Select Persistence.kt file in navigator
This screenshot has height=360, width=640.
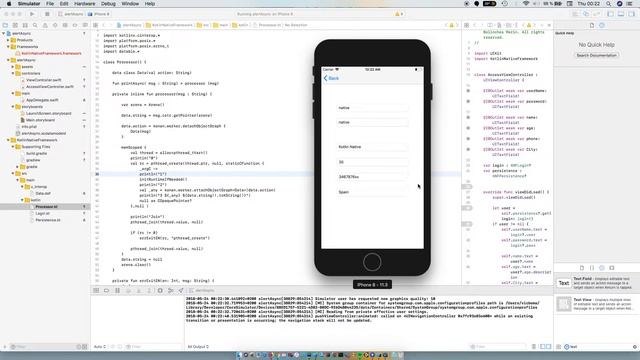(x=48, y=220)
